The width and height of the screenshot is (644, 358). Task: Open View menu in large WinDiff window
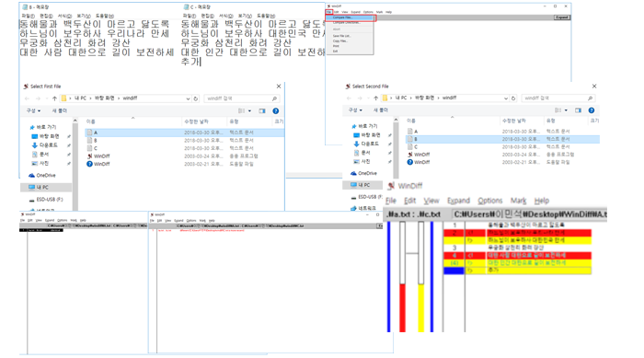tap(431, 201)
